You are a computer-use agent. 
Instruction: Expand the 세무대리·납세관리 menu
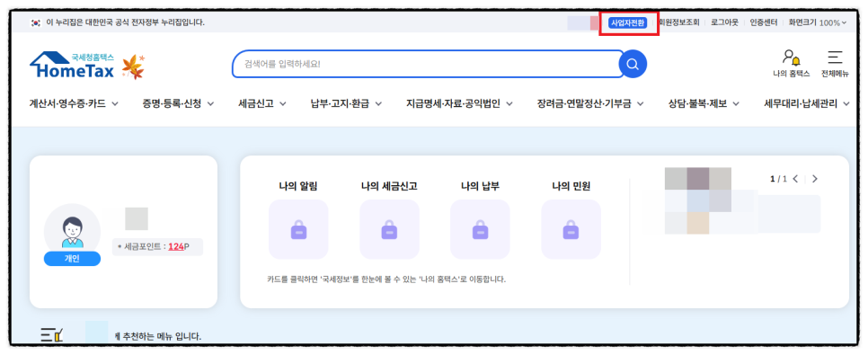point(807,103)
